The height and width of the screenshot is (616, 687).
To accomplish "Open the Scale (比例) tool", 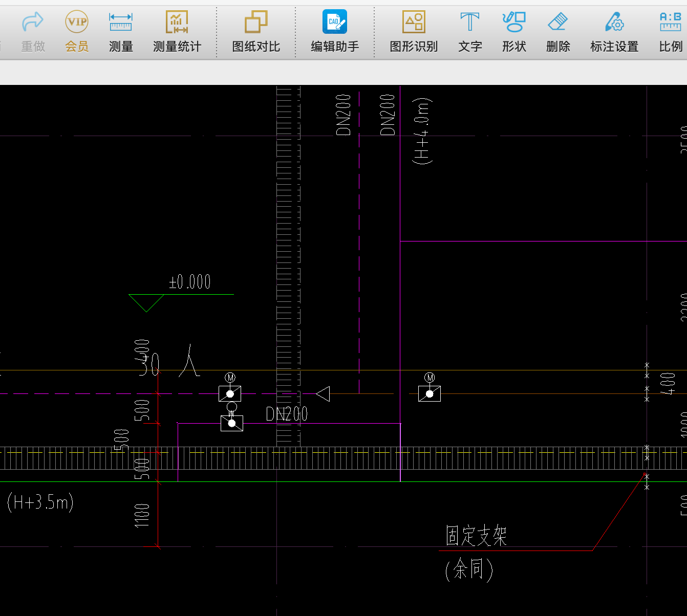I will click(x=671, y=23).
